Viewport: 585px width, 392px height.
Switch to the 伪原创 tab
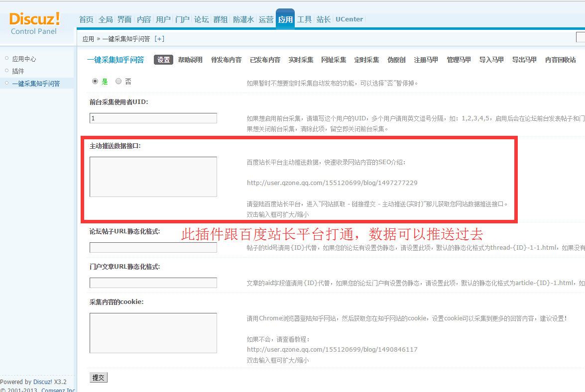tap(396, 60)
